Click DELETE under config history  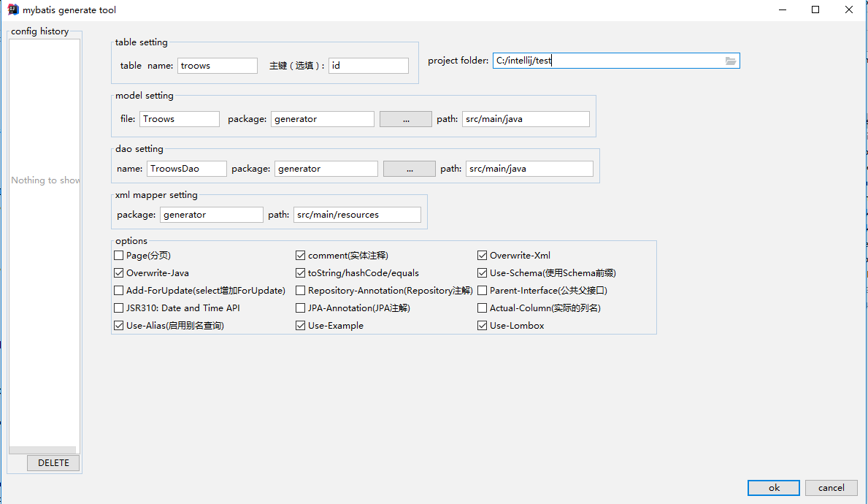(53, 463)
